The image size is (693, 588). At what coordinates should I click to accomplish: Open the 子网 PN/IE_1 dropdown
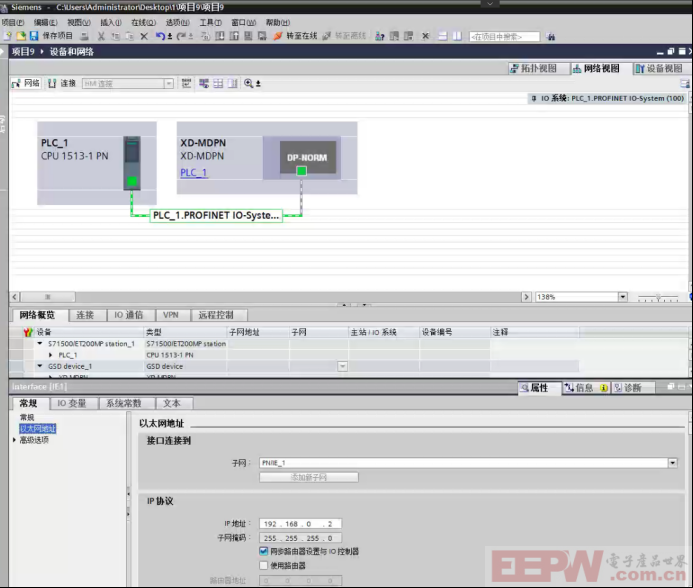[x=672, y=463]
